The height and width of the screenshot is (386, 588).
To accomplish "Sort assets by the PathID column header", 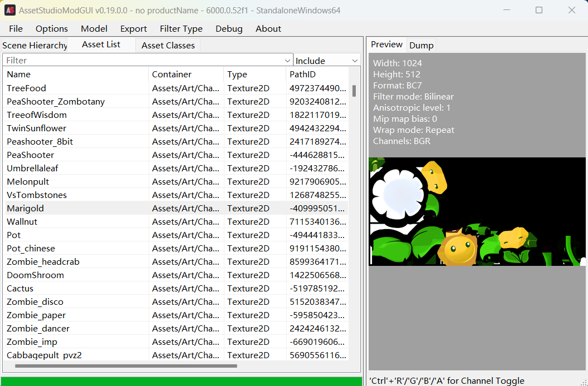I will pyautogui.click(x=316, y=75).
